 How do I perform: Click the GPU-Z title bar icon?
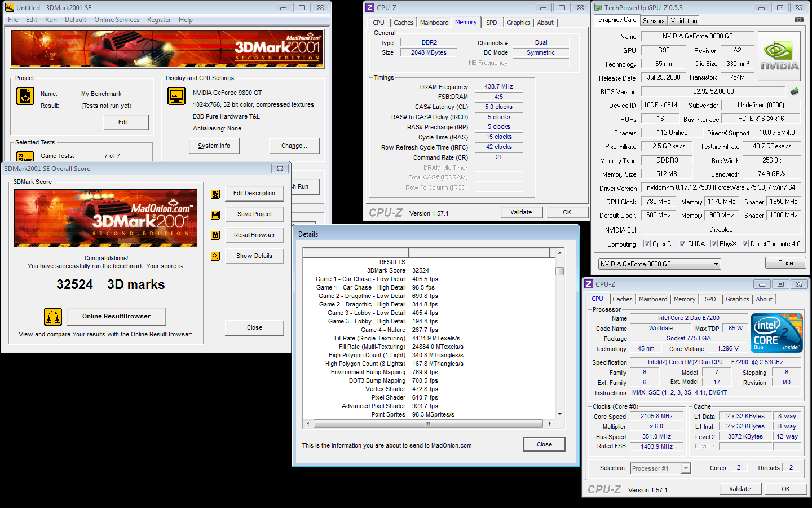pos(598,7)
